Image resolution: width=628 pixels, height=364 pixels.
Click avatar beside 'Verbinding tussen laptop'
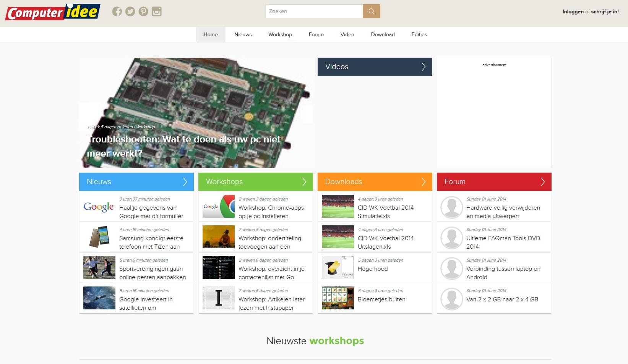click(452, 268)
